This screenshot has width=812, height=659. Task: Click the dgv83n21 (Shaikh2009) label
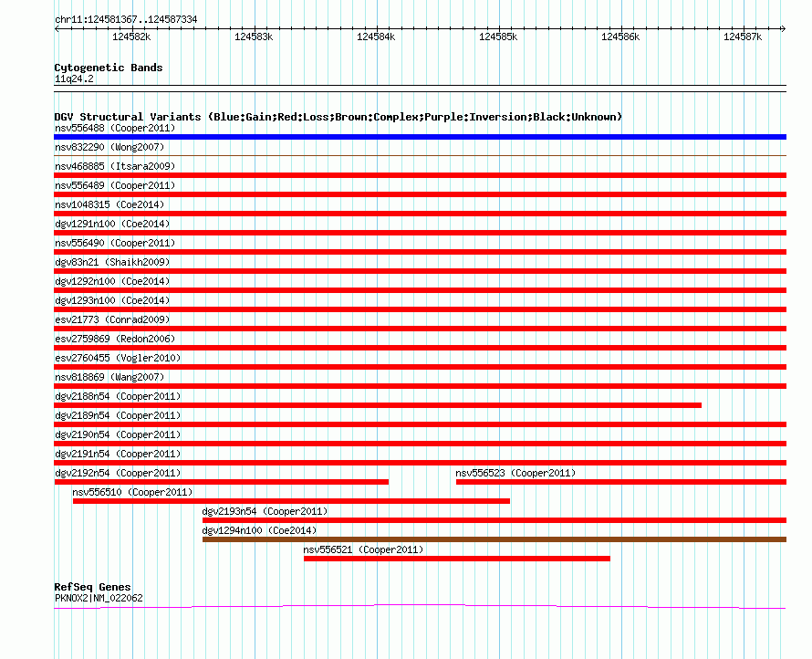pyautogui.click(x=112, y=262)
